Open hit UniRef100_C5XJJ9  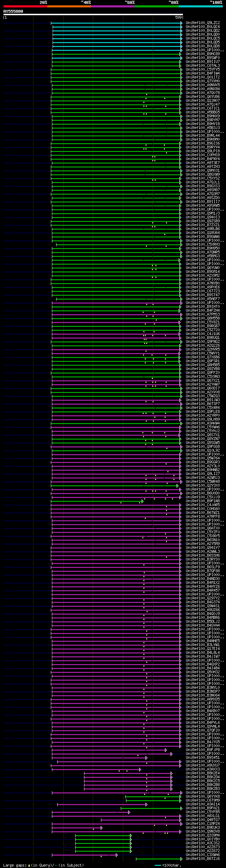coord(203,497)
